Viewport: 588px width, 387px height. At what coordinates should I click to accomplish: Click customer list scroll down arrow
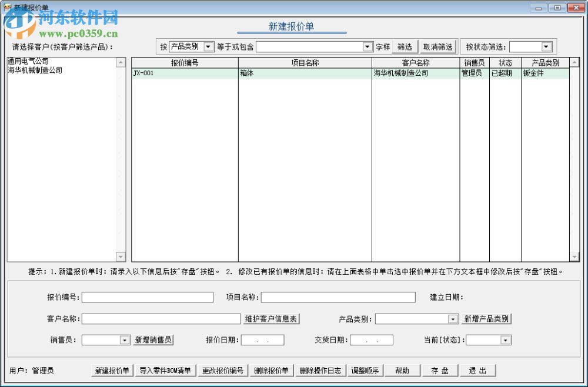[x=121, y=257]
